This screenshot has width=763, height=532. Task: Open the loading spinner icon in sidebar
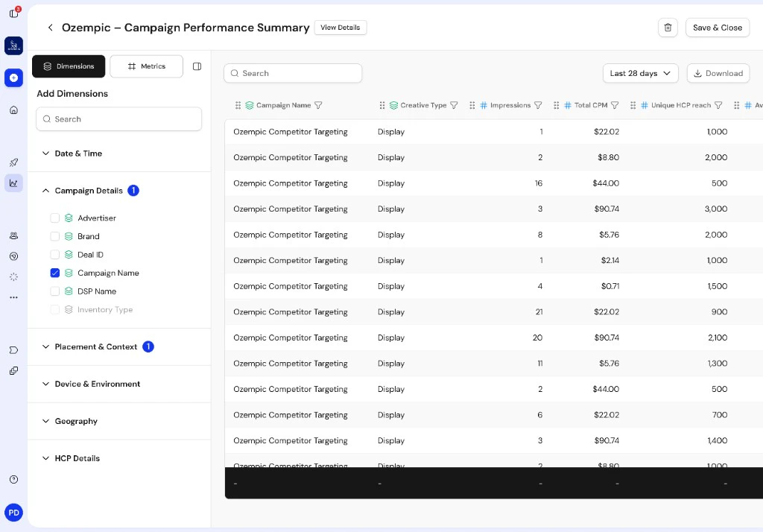tap(13, 276)
